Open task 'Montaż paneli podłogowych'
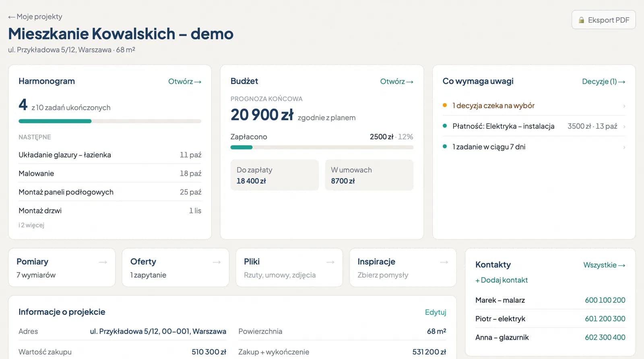The image size is (644, 359). tap(110, 192)
